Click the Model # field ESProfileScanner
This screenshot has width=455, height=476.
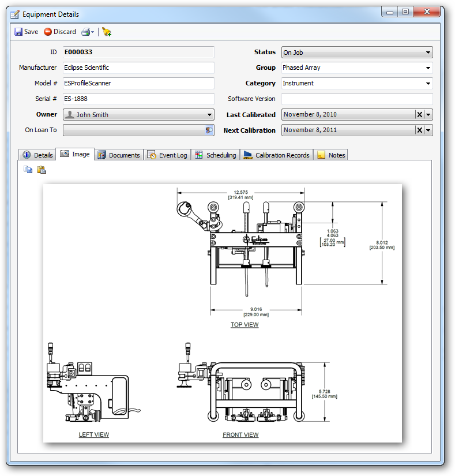coord(138,83)
